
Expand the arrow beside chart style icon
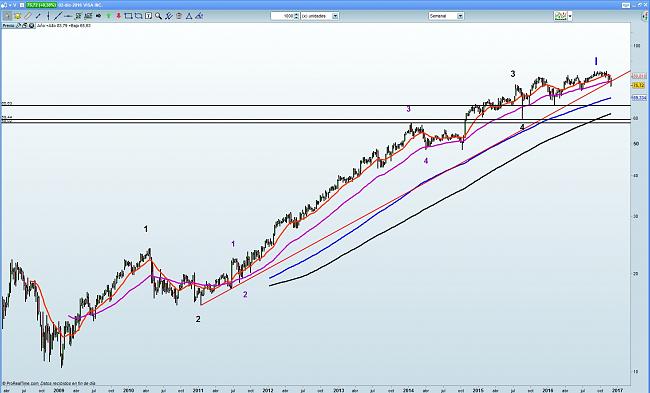coord(570,16)
